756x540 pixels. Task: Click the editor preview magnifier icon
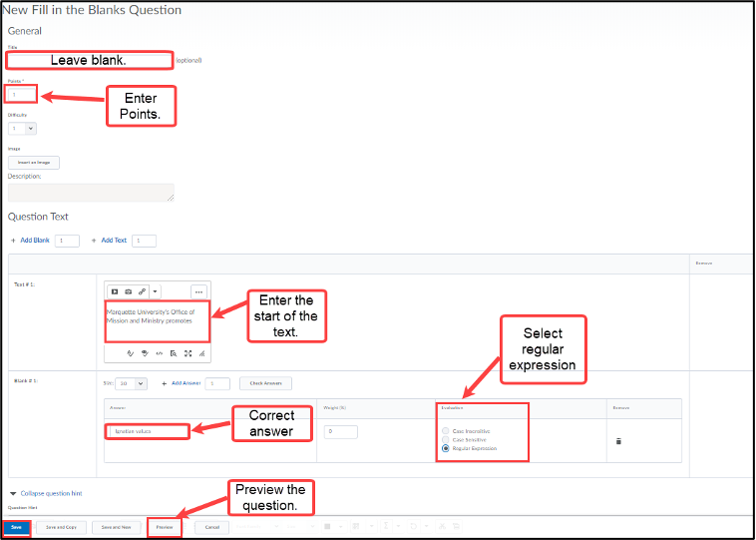pyautogui.click(x=174, y=353)
